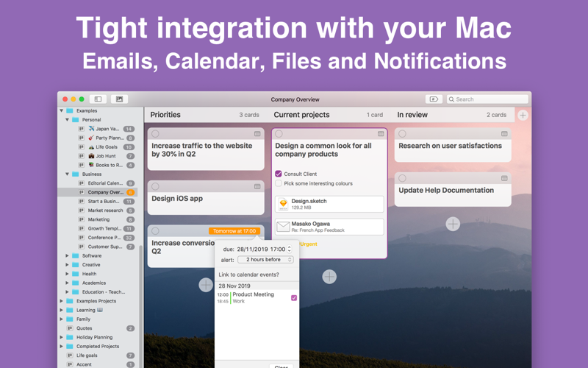This screenshot has width=588, height=368.
Task: Expand the Learning folder
Action: 62,310
